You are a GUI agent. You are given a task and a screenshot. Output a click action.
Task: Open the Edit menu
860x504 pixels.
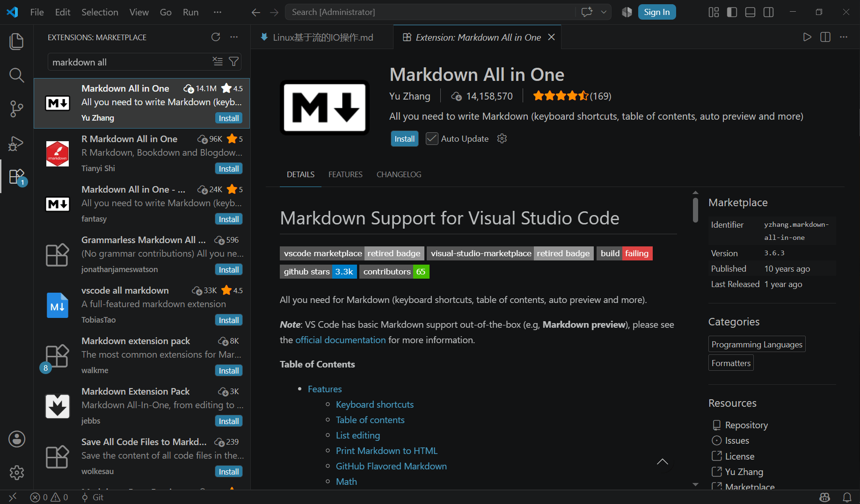click(x=63, y=12)
